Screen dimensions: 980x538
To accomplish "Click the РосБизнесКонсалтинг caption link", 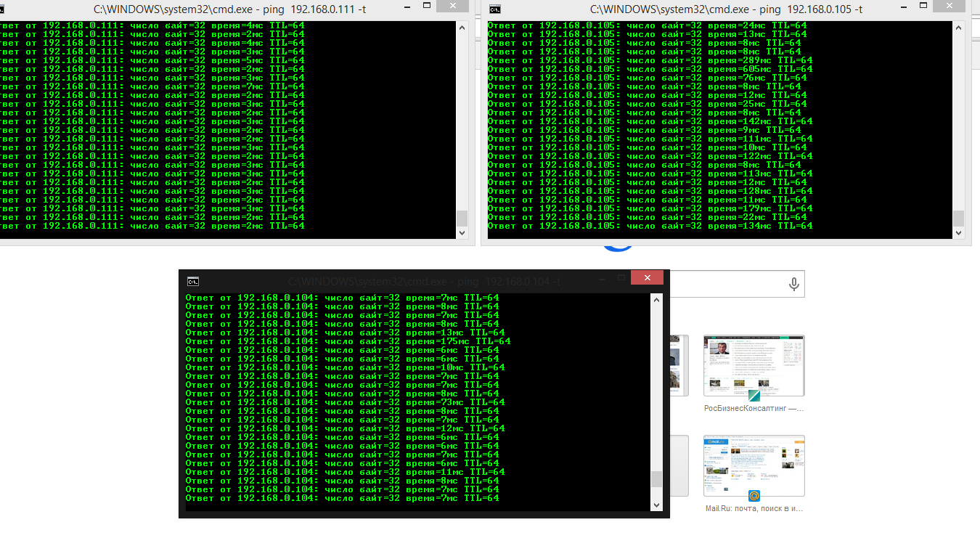I will point(754,408).
